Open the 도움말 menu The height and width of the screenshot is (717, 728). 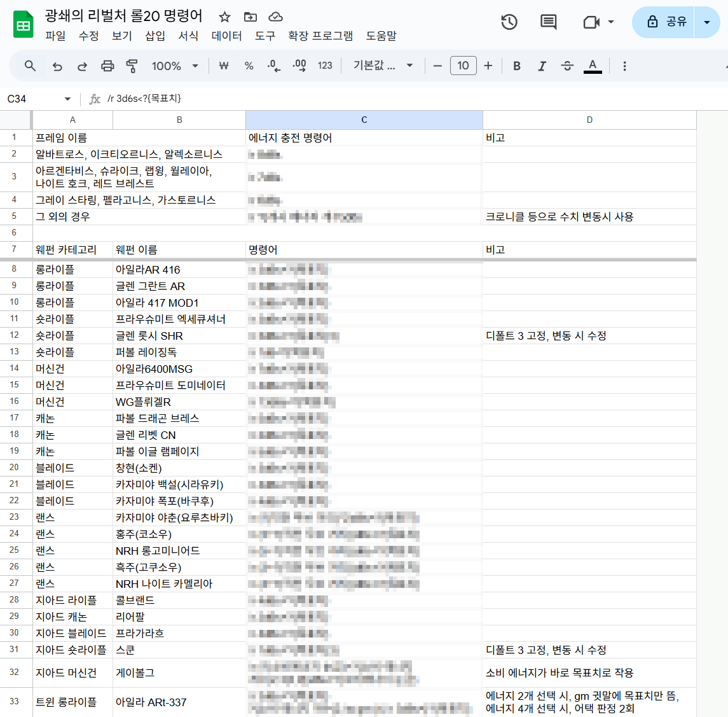coord(381,36)
